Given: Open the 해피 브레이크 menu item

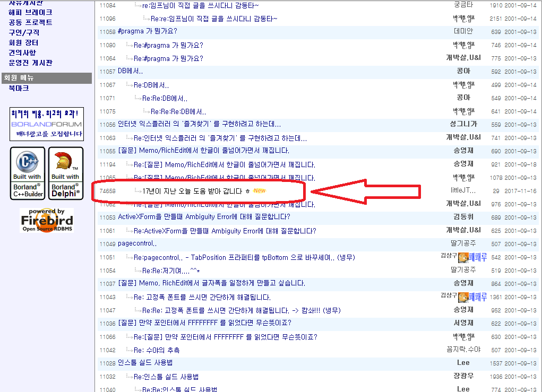Looking at the screenshot, I should coord(30,12).
